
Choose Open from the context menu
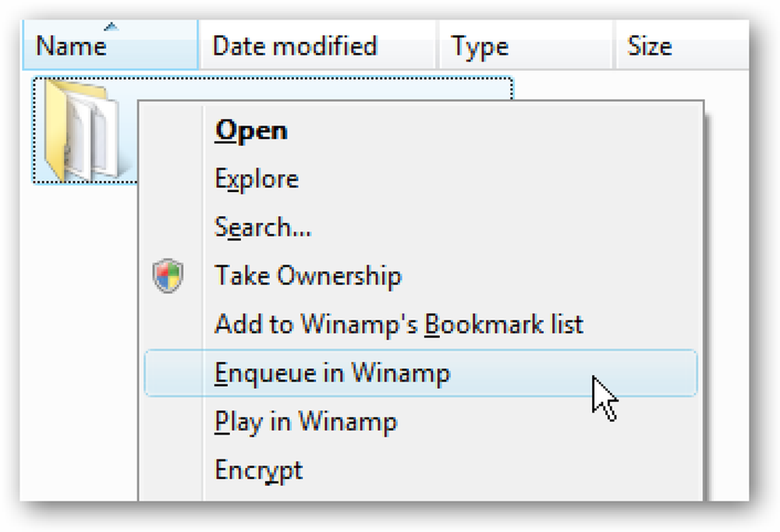coord(420,131)
